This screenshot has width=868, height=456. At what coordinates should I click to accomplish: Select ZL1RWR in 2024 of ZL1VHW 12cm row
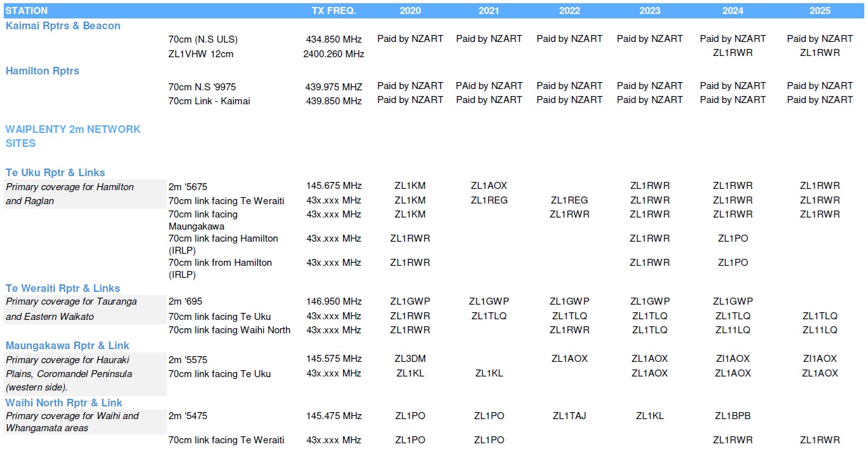tap(733, 53)
